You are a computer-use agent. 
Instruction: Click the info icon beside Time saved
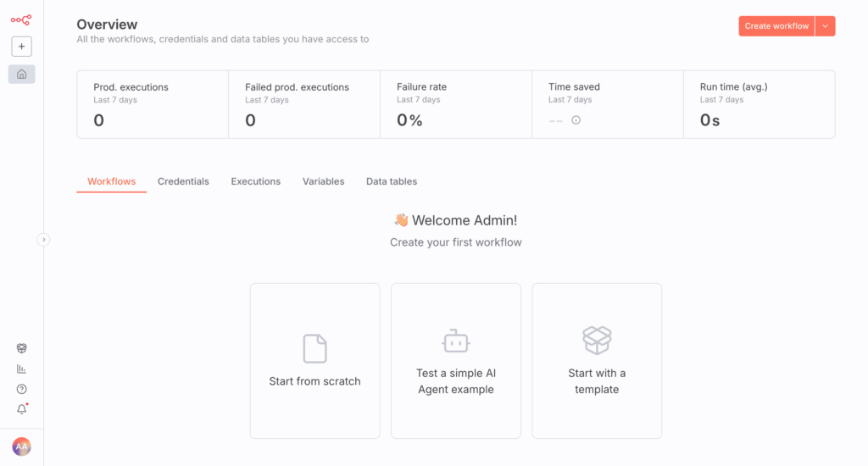pyautogui.click(x=576, y=120)
